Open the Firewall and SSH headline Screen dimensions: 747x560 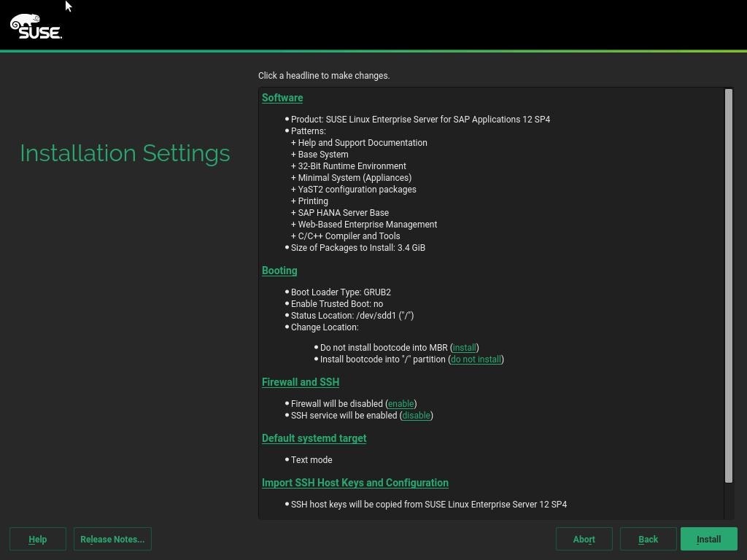pos(300,382)
